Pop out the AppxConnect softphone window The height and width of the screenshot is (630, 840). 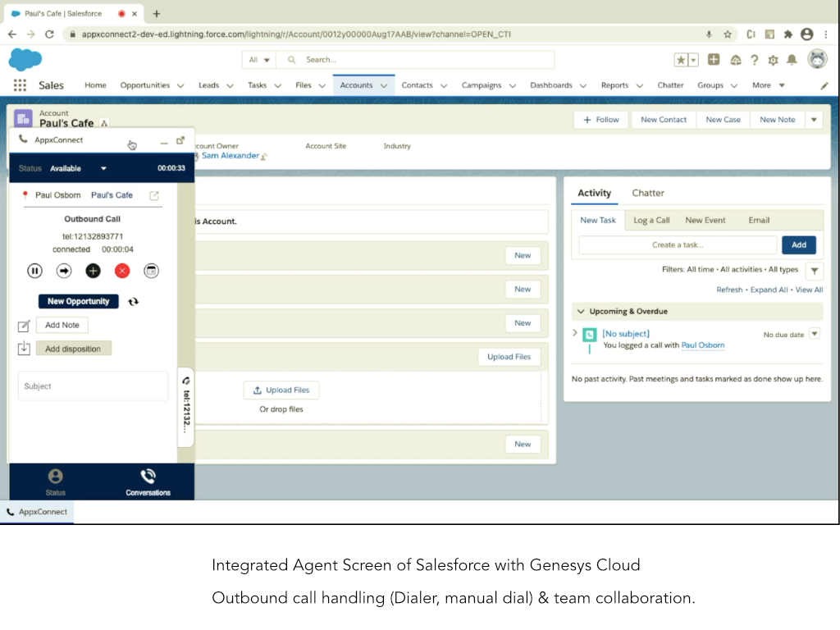tap(180, 140)
